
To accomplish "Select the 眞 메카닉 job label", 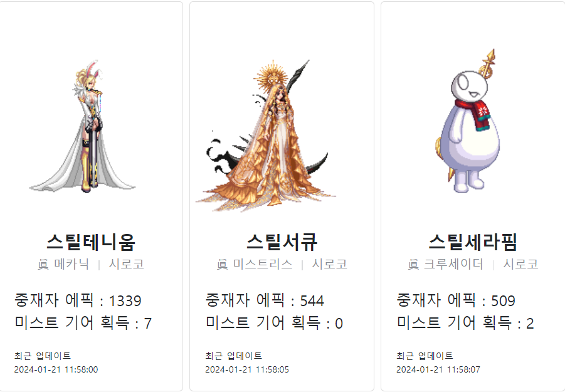I will [63, 264].
